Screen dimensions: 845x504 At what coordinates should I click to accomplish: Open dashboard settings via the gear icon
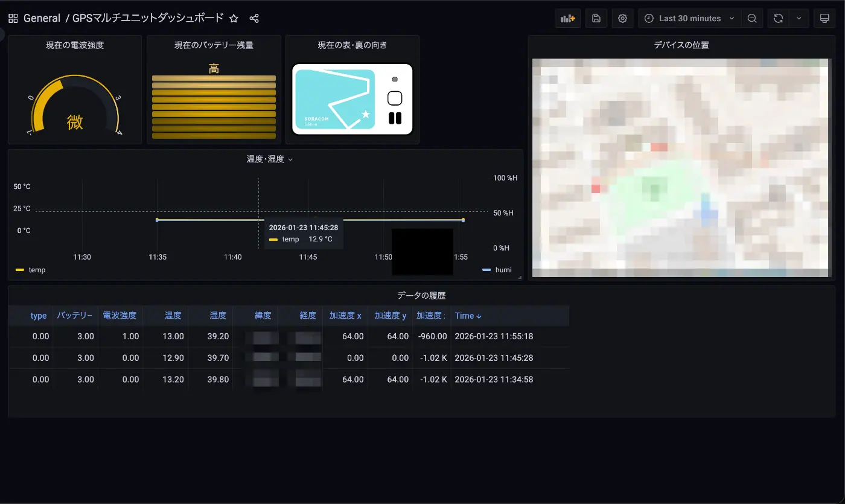[x=622, y=18]
